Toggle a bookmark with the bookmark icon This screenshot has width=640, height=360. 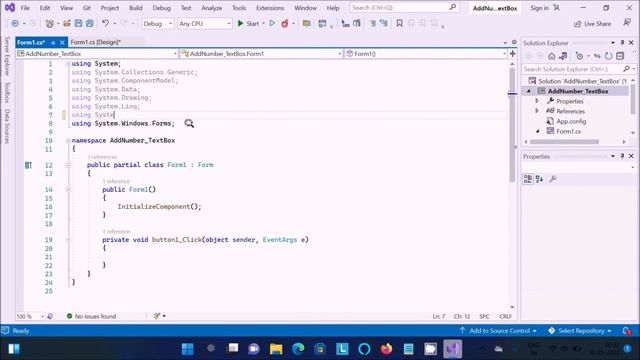pos(400,24)
